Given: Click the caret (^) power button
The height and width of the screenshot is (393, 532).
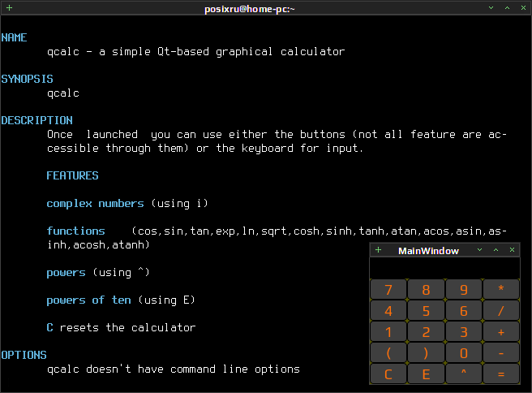Looking at the screenshot, I should (x=464, y=374).
